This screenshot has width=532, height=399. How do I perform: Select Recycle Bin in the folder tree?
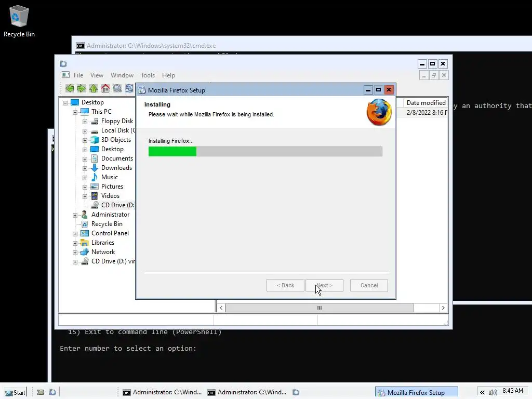107,224
